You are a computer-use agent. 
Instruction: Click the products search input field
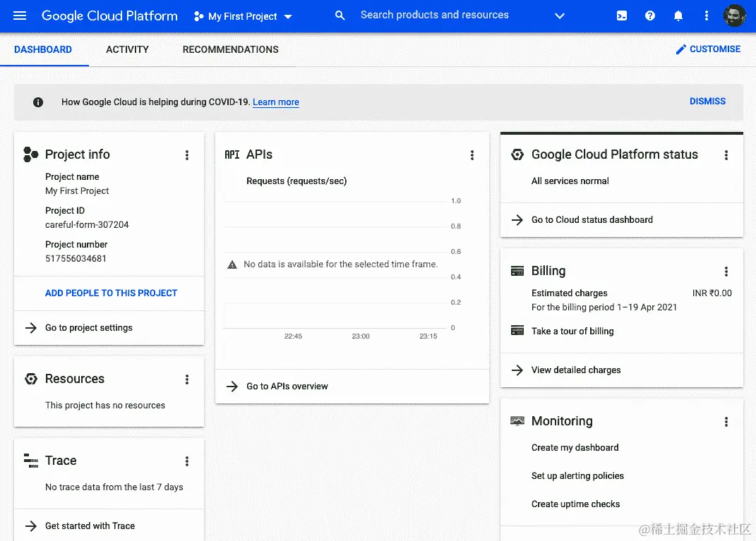(434, 15)
